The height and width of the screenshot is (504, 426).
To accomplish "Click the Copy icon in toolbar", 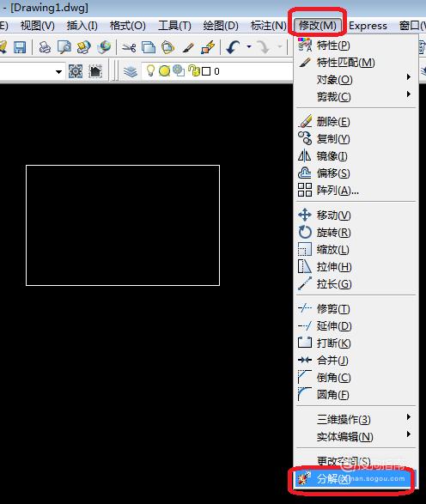I will pyautogui.click(x=149, y=47).
